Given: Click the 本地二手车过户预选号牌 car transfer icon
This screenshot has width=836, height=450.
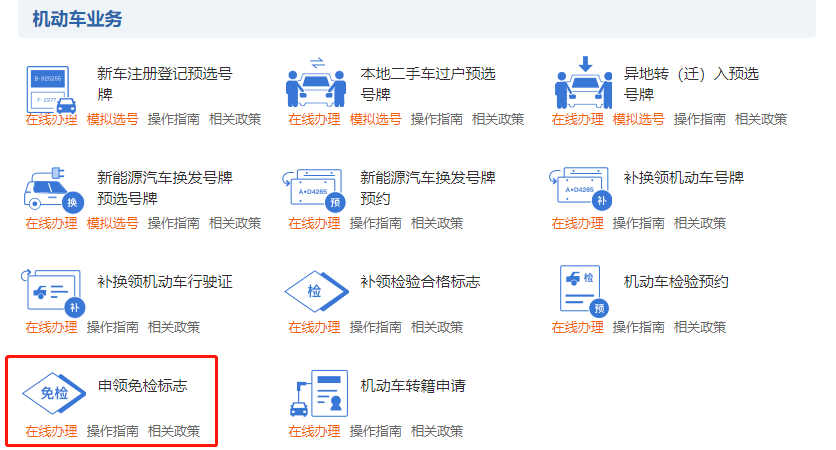Looking at the screenshot, I should (316, 83).
